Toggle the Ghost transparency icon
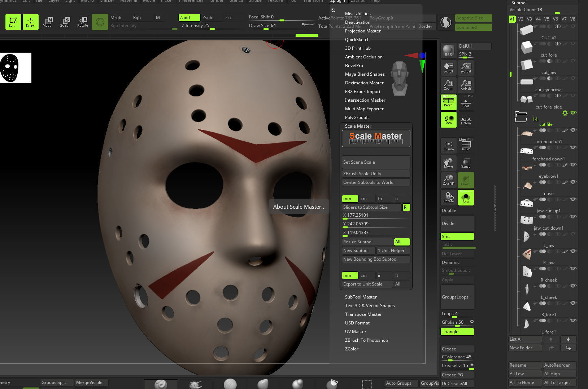 (x=466, y=180)
